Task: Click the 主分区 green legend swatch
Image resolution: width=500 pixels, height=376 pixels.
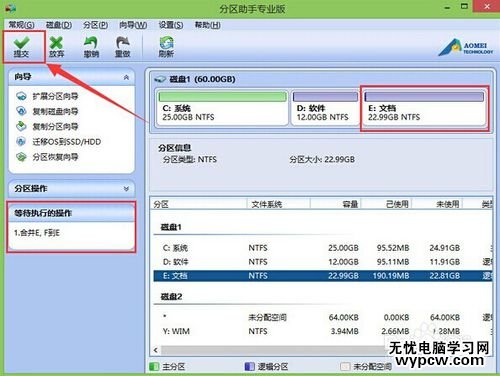Action: 154,367
